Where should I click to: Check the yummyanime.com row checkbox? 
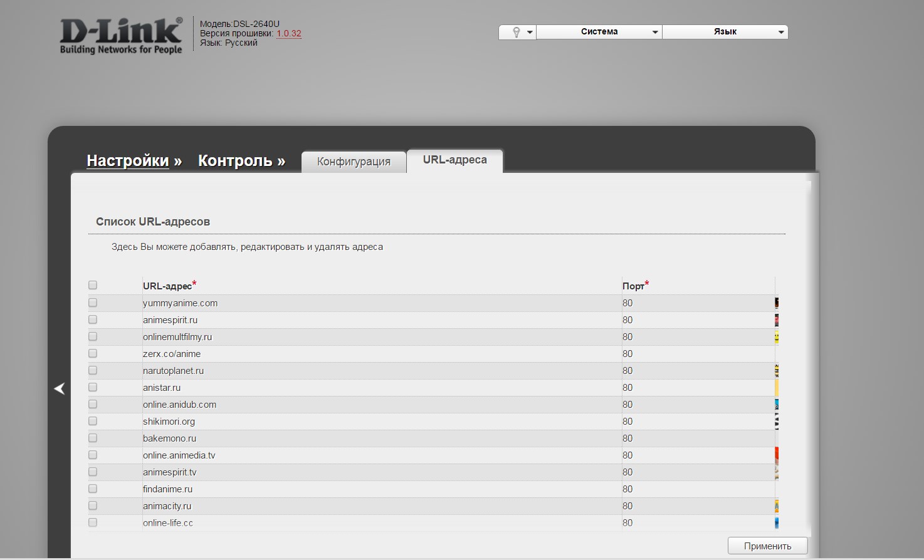[93, 303]
